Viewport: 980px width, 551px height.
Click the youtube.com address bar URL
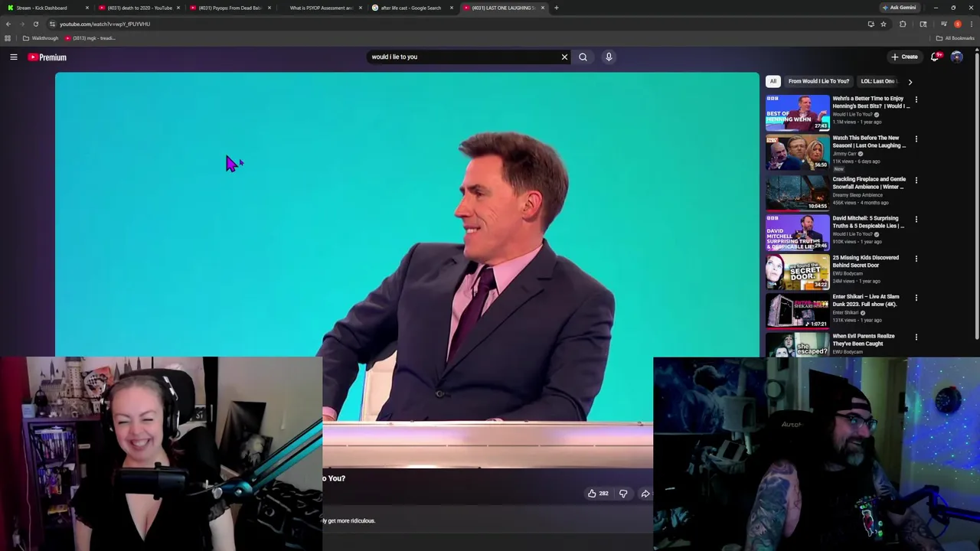click(105, 24)
